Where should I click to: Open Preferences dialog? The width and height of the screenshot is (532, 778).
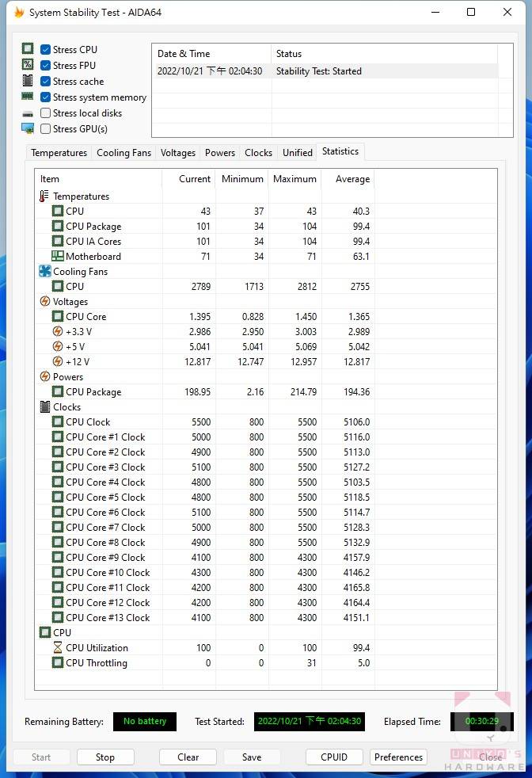(399, 757)
